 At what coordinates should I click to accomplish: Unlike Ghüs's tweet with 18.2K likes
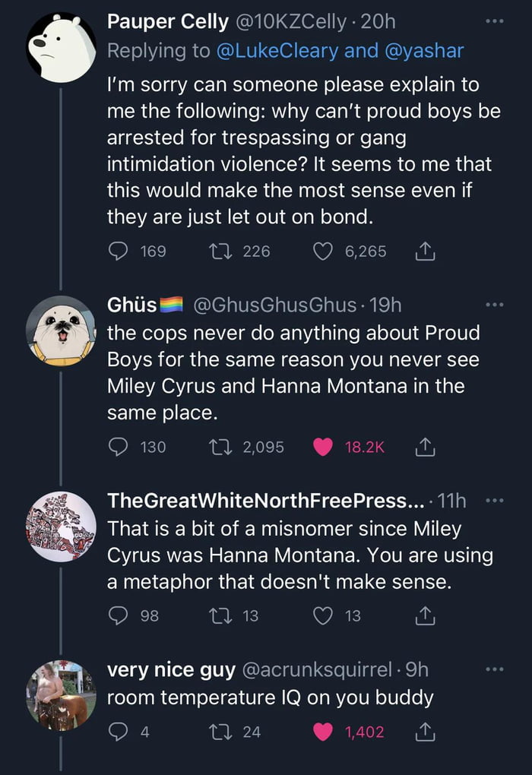[324, 448]
